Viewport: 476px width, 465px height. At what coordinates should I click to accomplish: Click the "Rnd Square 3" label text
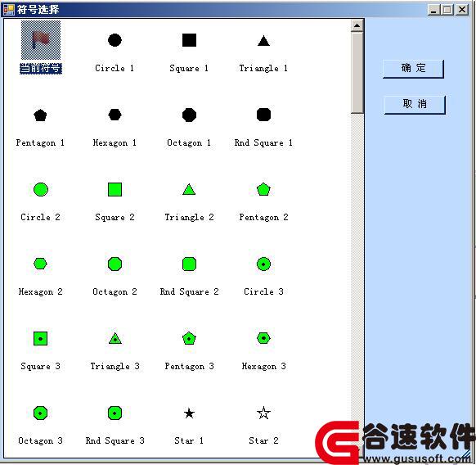pyautogui.click(x=115, y=440)
